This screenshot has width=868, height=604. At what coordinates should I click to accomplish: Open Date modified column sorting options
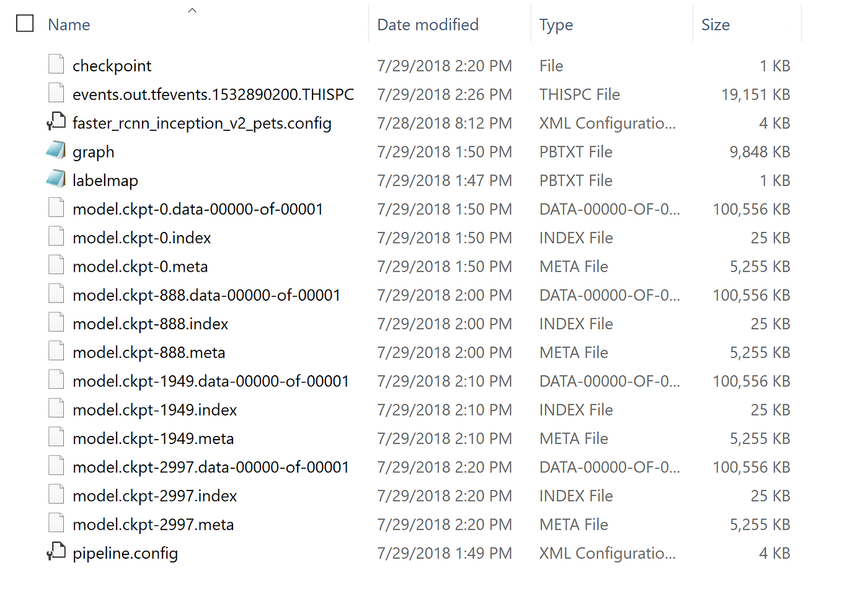[428, 24]
